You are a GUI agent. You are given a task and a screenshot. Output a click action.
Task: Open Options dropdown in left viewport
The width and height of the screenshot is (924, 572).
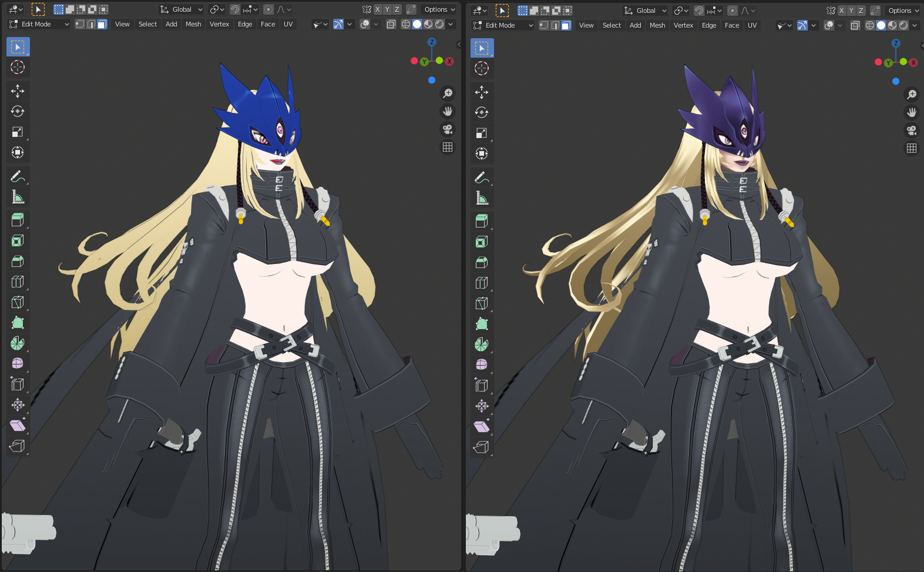coord(440,9)
